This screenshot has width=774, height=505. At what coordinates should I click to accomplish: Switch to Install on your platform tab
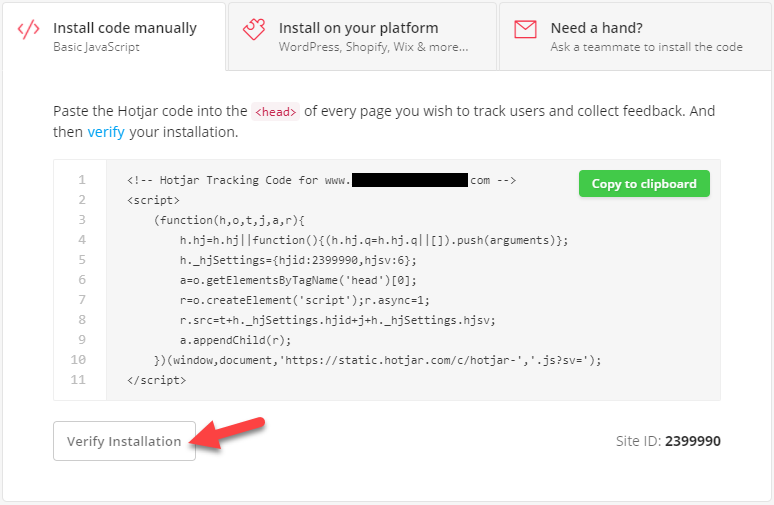(x=362, y=37)
